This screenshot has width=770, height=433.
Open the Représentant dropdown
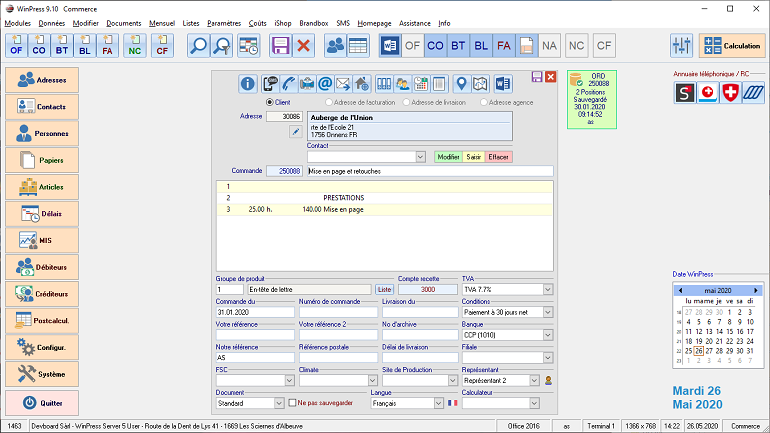tap(534, 380)
